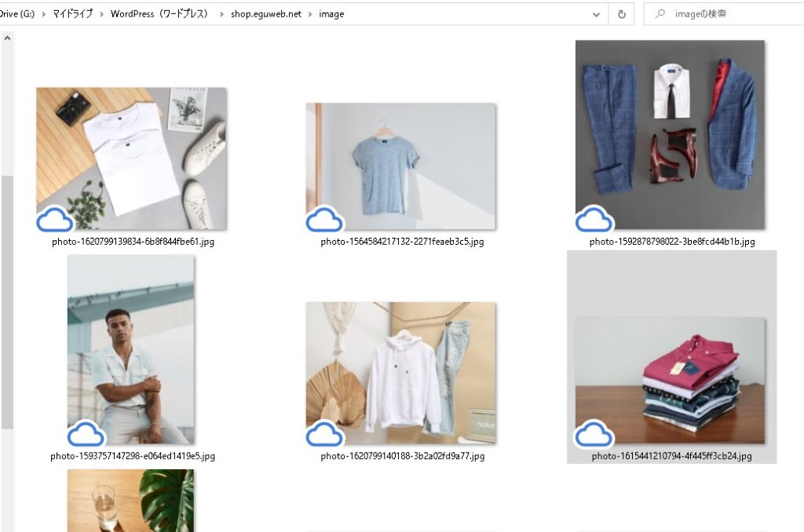The image size is (804, 532).
Task: Click cloud sync icon on white t-shirts photo
Action: coord(55,220)
